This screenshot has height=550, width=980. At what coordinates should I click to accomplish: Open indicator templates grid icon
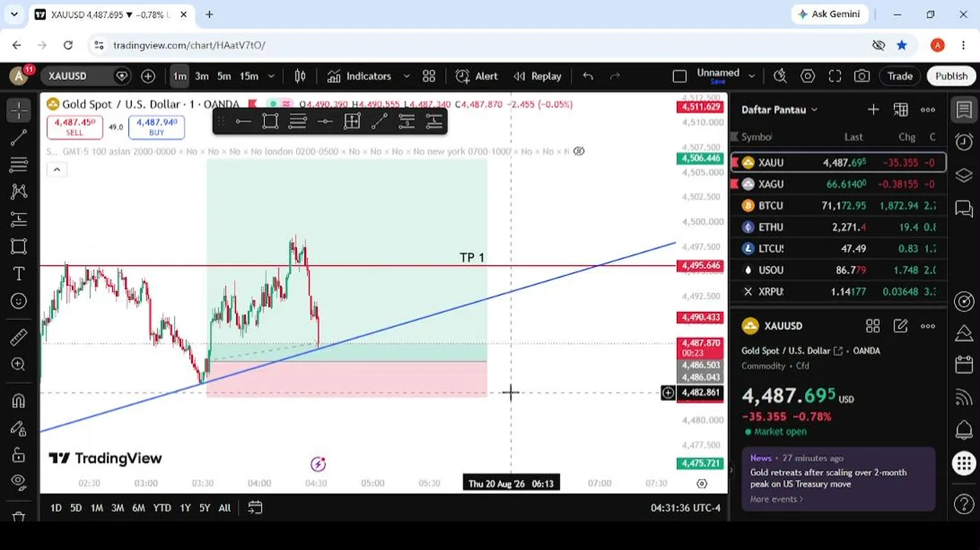(429, 76)
